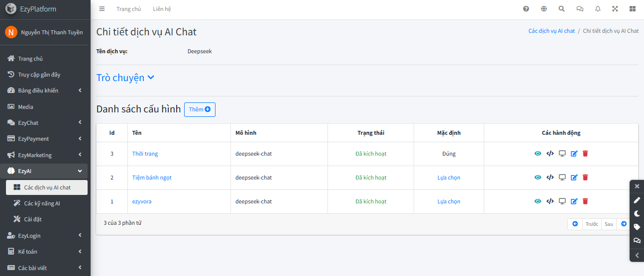Go to last page arrow in pagination
644x276 pixels.
click(624, 224)
